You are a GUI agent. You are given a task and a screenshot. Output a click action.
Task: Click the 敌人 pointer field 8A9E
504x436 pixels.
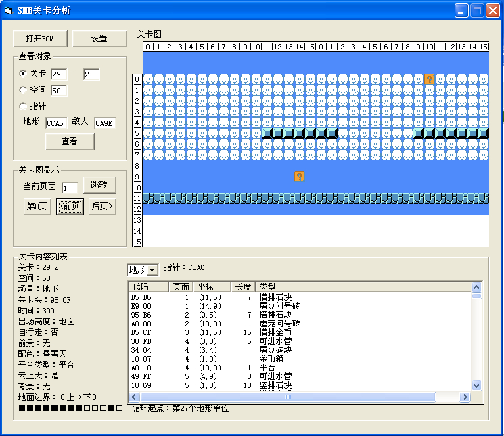105,123
